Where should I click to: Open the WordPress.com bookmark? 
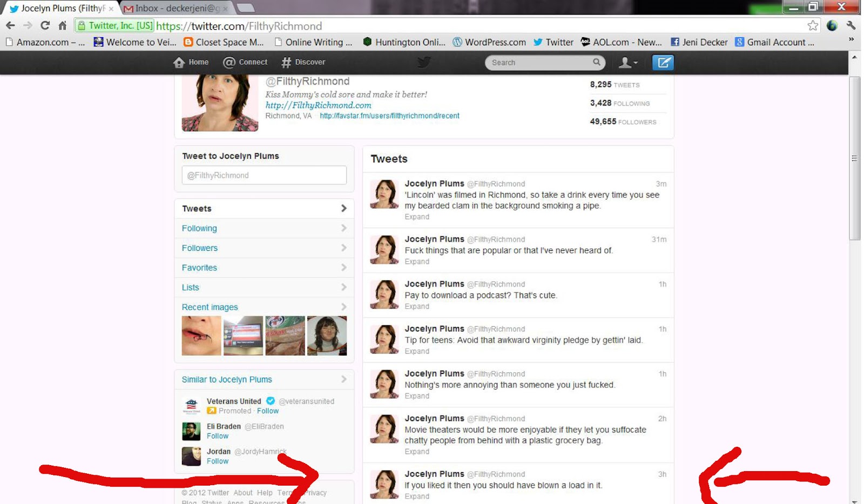489,42
